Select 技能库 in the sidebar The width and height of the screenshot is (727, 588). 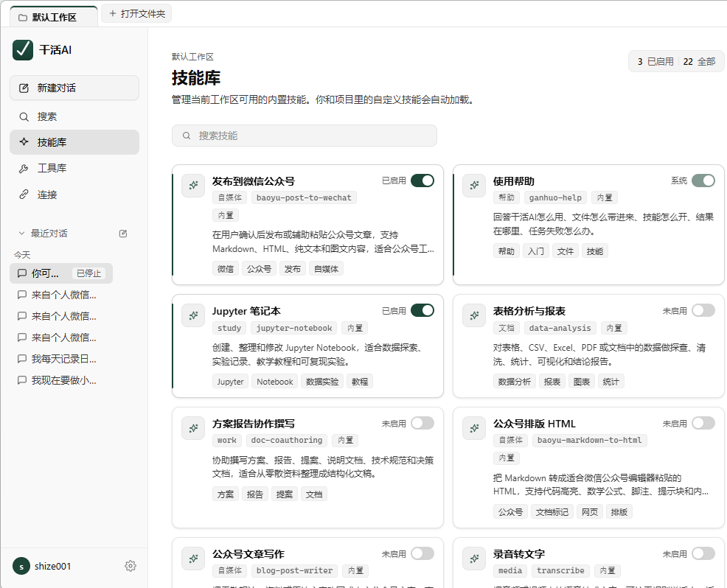(x=74, y=142)
